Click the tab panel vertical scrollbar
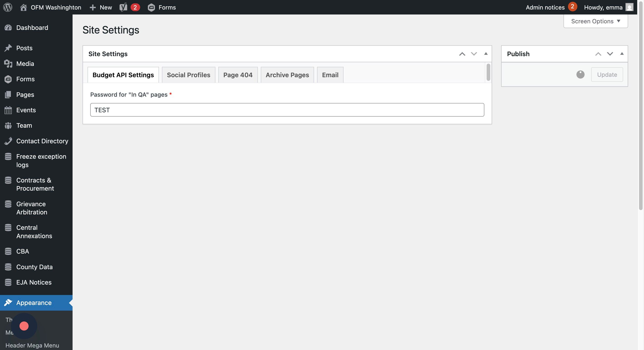The image size is (644, 350). tap(488, 72)
